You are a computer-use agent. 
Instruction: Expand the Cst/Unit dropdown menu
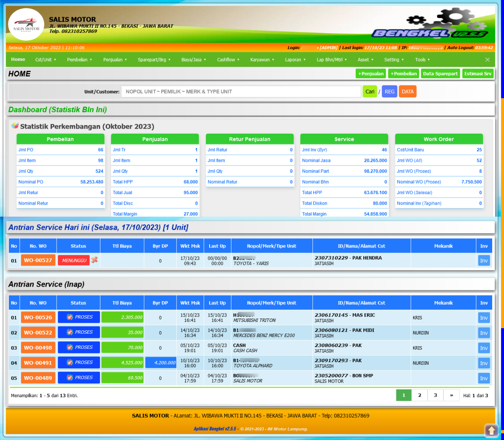(x=45, y=60)
